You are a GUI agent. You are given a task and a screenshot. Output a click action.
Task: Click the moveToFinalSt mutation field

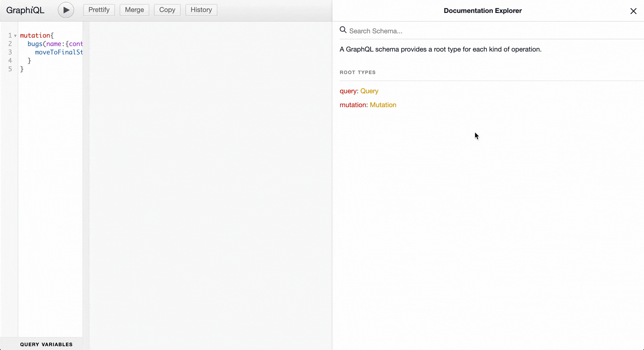[x=59, y=52]
